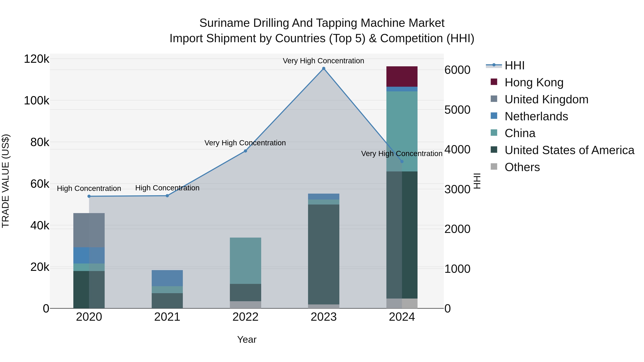Click the 2022 x-axis label
The width and height of the screenshot is (644, 362).
point(245,317)
